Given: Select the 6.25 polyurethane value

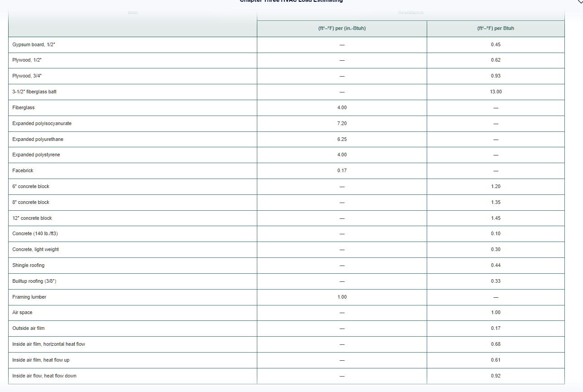Looking at the screenshot, I should click(x=342, y=139).
